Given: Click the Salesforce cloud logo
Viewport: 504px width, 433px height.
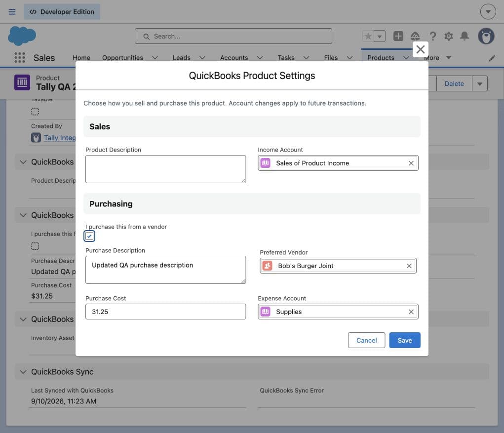Looking at the screenshot, I should (x=22, y=36).
